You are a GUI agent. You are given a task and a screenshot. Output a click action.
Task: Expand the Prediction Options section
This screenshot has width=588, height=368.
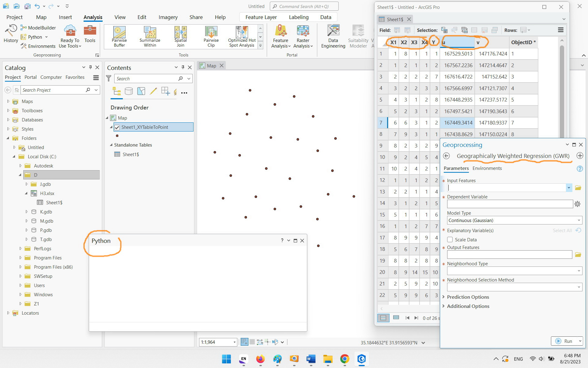coord(468,297)
